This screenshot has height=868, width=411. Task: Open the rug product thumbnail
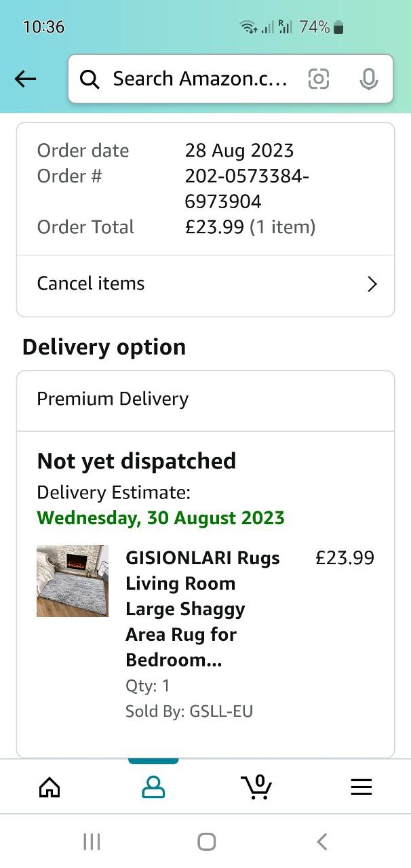(73, 581)
